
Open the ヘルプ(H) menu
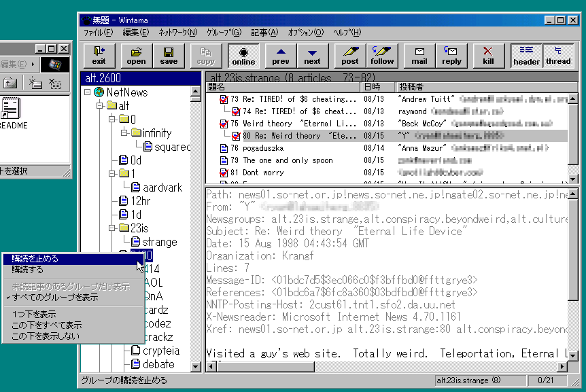[x=347, y=33]
